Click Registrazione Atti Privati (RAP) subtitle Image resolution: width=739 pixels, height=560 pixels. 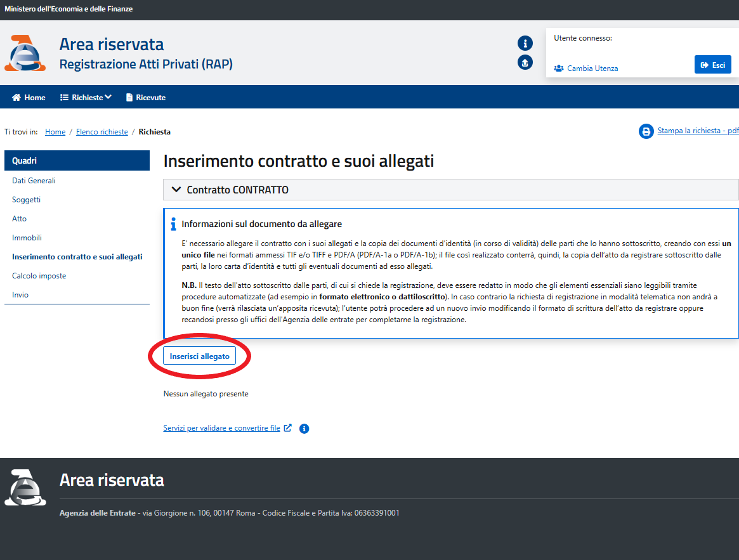[x=146, y=64]
